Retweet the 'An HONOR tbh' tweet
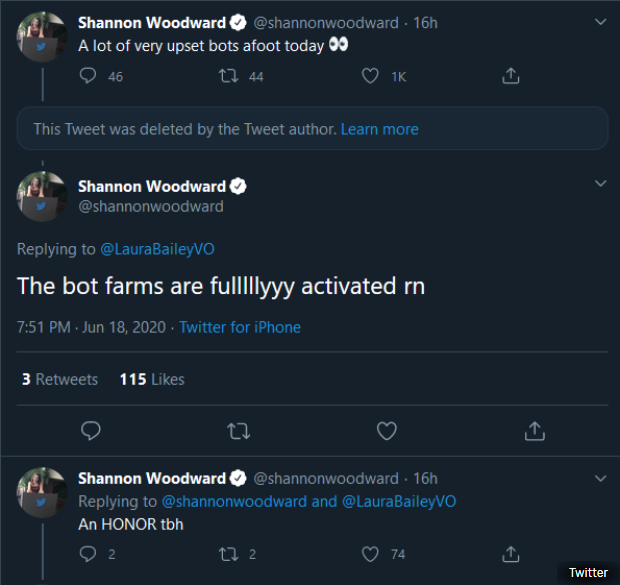 tap(229, 553)
